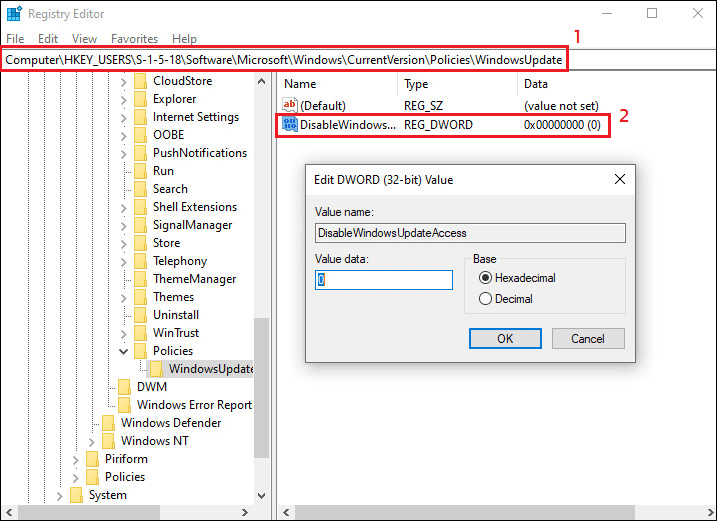Expand the CloudStore key
The width and height of the screenshot is (717, 521).
123,82
